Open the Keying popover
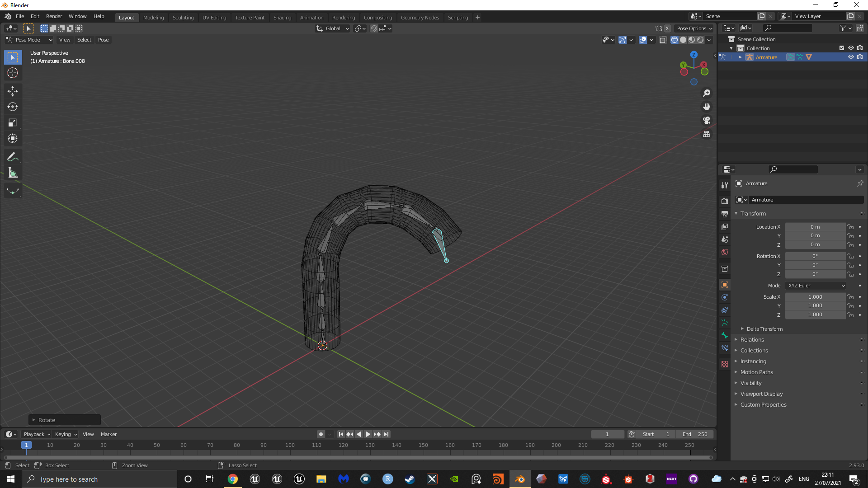 pos(66,434)
